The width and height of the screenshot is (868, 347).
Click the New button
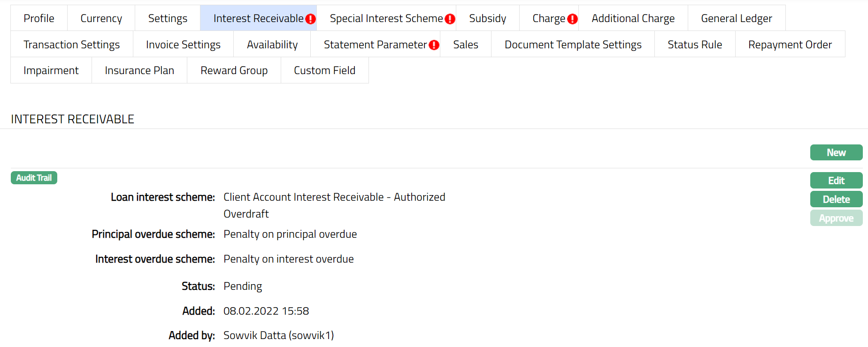click(x=836, y=152)
